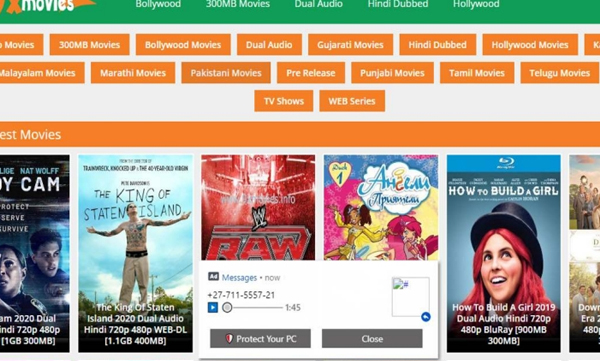
Task: Click the Ad badge in the popup
Action: pyautogui.click(x=213, y=277)
